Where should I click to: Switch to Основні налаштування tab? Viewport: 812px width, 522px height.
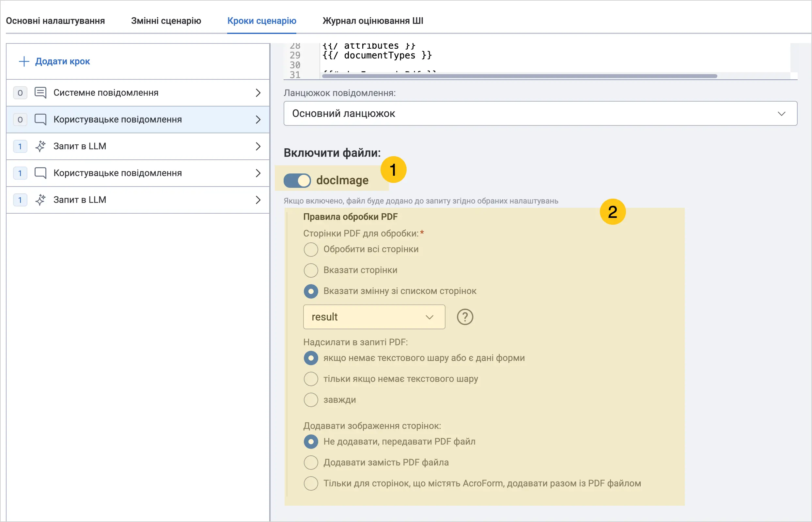[x=55, y=21]
